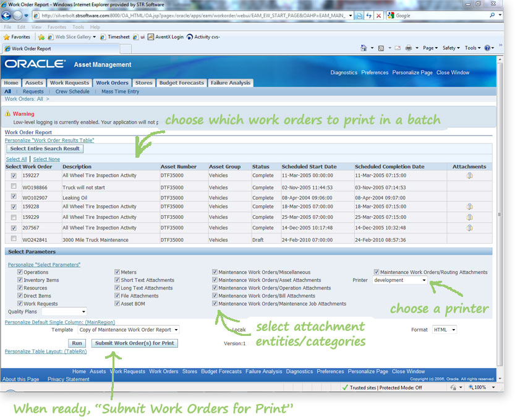Expand the Tools toolbar dropdown

[472, 48]
